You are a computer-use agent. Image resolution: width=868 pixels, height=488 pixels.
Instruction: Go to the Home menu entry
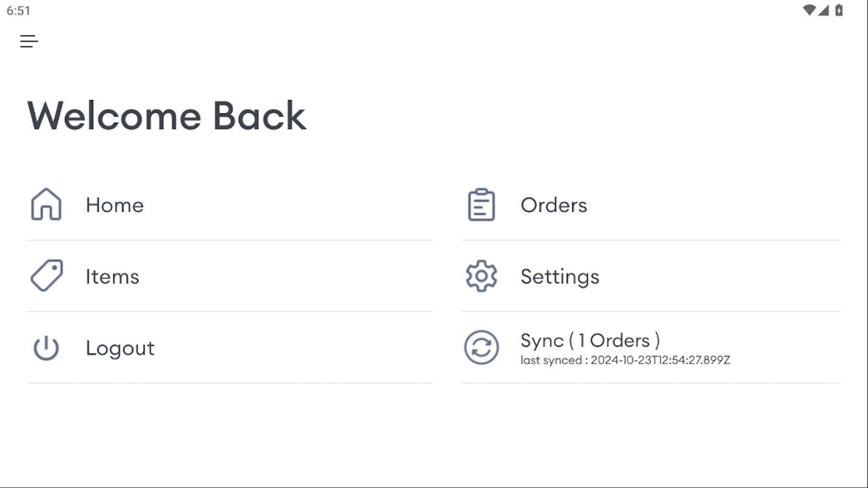(x=115, y=205)
